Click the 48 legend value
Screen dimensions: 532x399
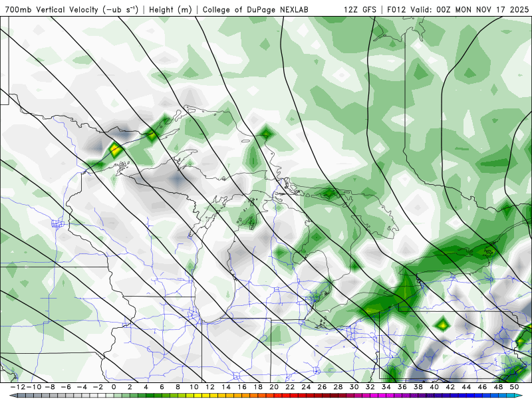498,387
